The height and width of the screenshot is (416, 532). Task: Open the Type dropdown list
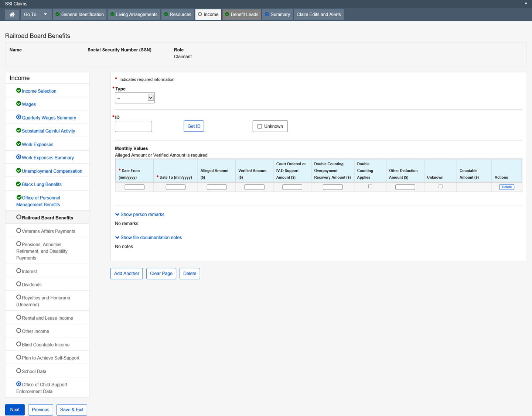(x=135, y=98)
